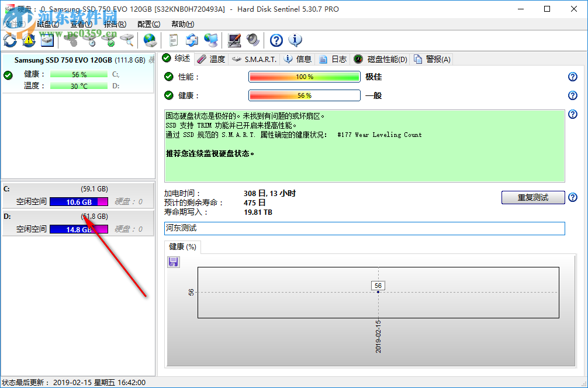The image size is (588, 388).
Task: Click the 重复测试 button
Action: pos(532,197)
